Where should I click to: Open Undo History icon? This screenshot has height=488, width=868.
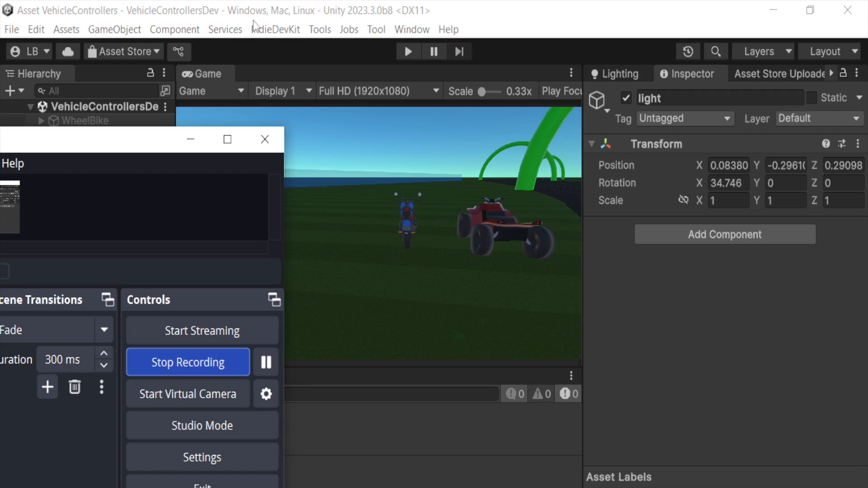[x=688, y=52]
